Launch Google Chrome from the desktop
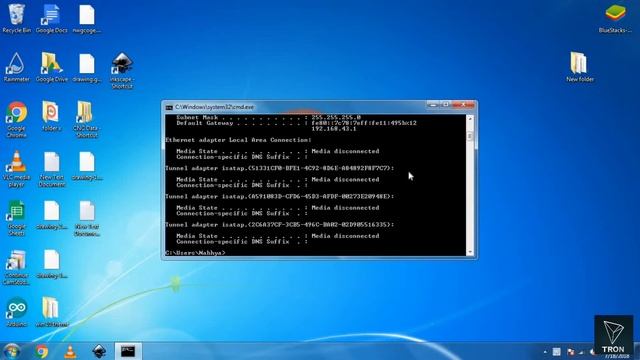 [x=16, y=119]
